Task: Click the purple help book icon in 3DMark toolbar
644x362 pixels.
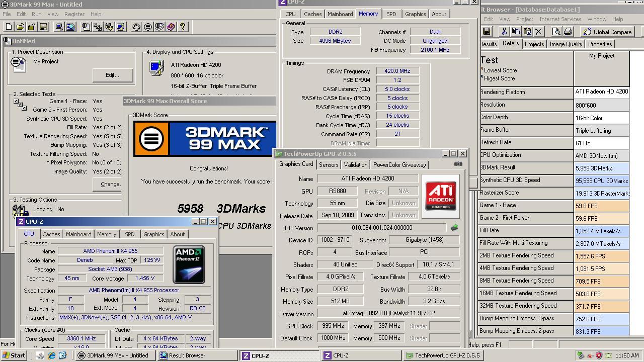Action: pyautogui.click(x=171, y=27)
